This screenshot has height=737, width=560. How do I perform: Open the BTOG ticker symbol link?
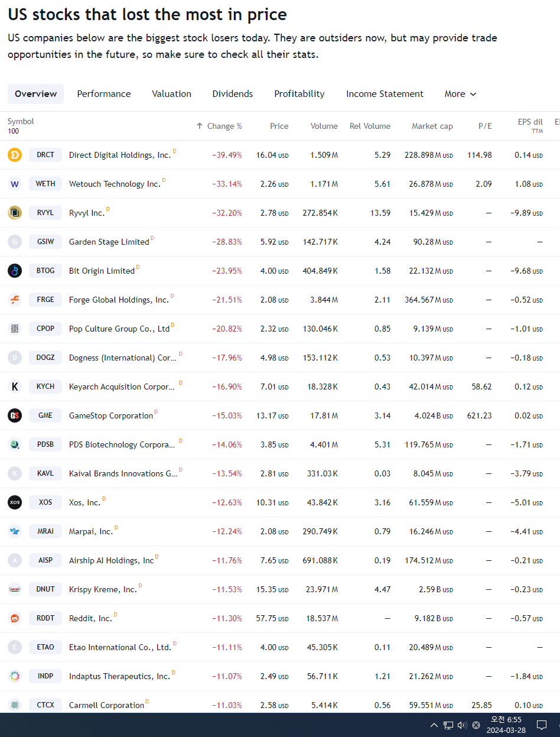(x=45, y=271)
